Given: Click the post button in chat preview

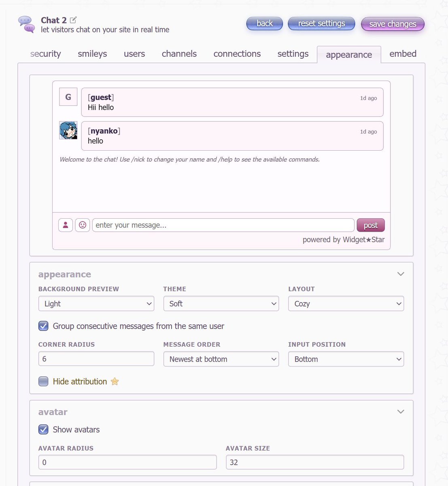Looking at the screenshot, I should 371,225.
